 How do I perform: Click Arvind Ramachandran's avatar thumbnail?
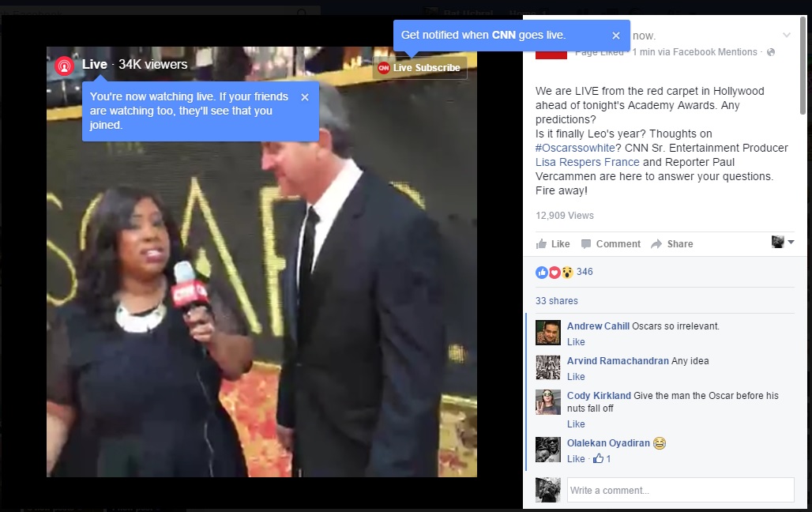pos(548,367)
